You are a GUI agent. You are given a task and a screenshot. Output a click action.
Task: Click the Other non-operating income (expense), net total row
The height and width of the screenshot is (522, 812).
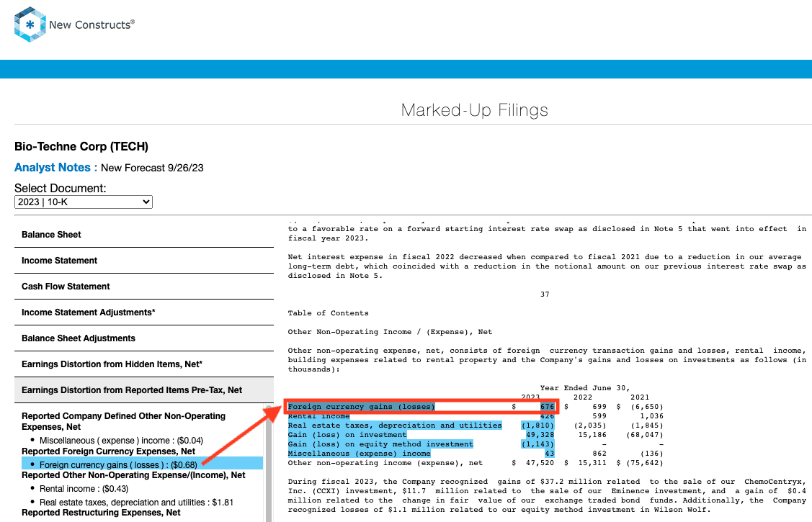476,463
